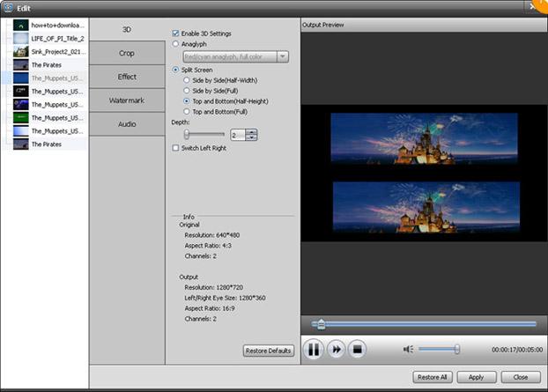Choose the Anaglyph radio option
This screenshot has height=392, width=548.
(x=175, y=44)
